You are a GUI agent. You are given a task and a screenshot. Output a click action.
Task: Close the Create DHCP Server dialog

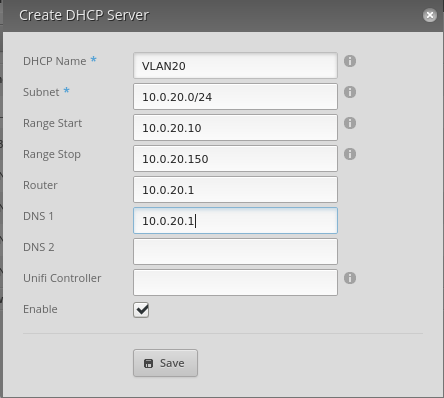[x=430, y=15]
